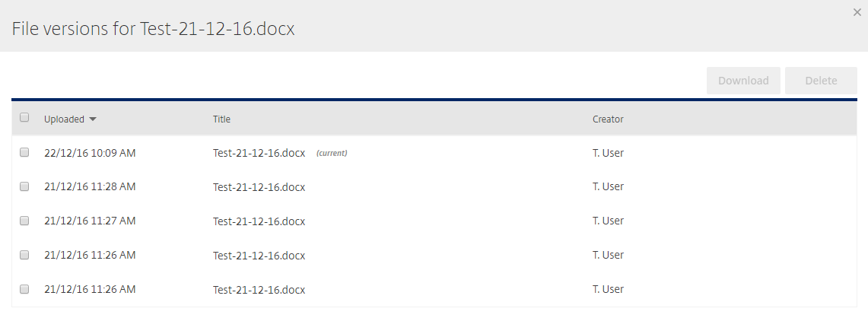This screenshot has width=868, height=318.
Task: Click the Download button
Action: (743, 81)
